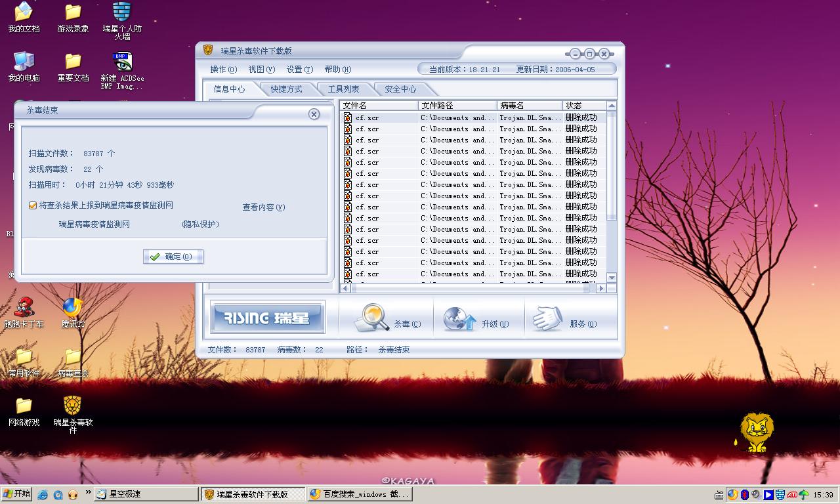
Task: Click the tray icon left of Bluetooth
Action: pos(732,495)
